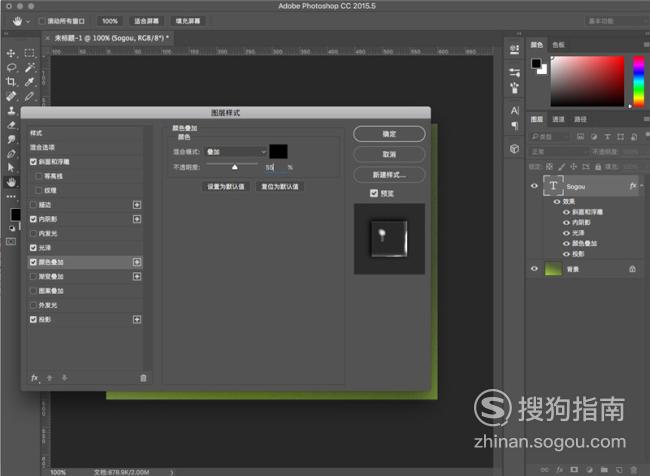This screenshot has width=650, height=476.
Task: Select the Rectangular Marquee tool
Action: 29,53
